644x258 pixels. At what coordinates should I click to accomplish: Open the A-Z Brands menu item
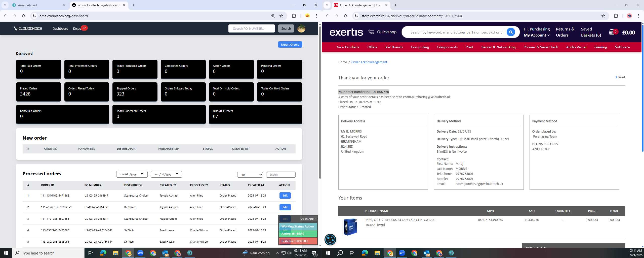(394, 47)
